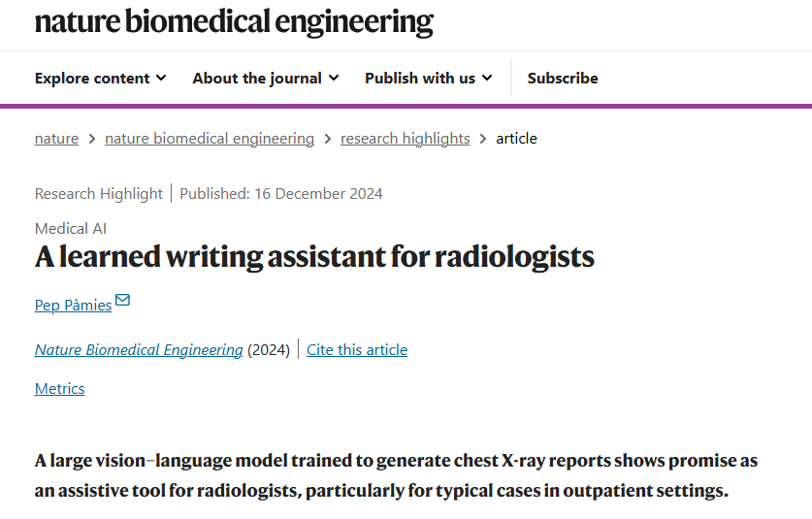Expand the Explore content menu
Viewport: 812px width, 519px height.
[101, 78]
